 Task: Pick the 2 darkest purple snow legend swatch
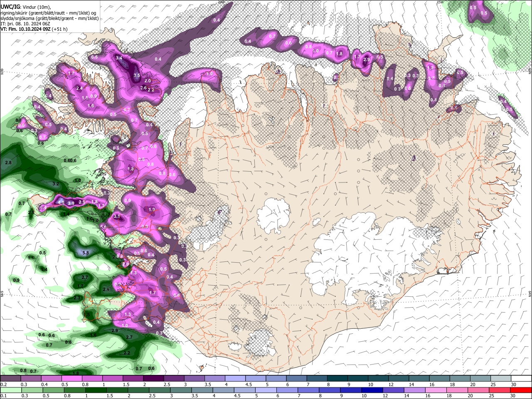coord(153,379)
